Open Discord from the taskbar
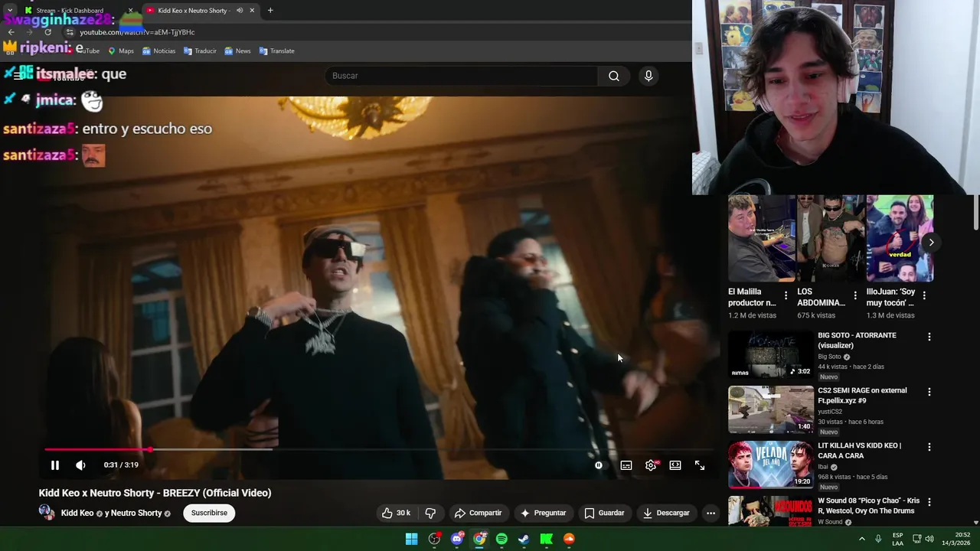Viewport: 980px width, 551px height. pos(457,540)
